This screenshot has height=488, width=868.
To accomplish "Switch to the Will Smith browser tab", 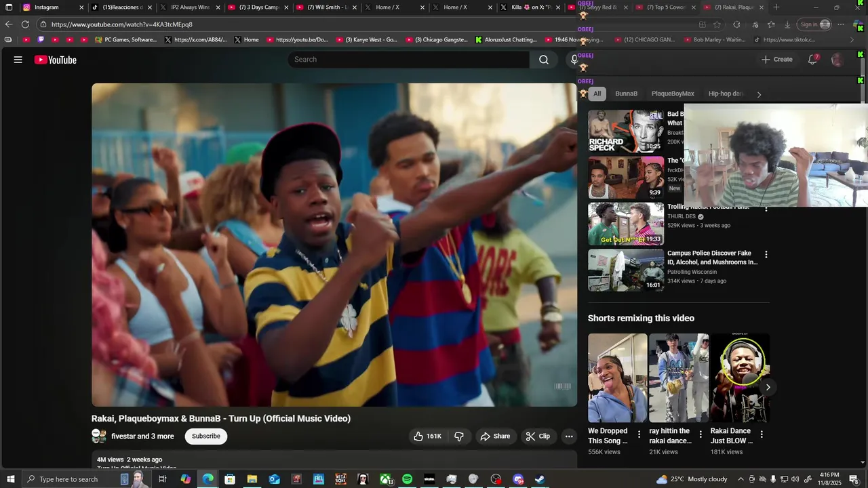I will coord(325,7).
